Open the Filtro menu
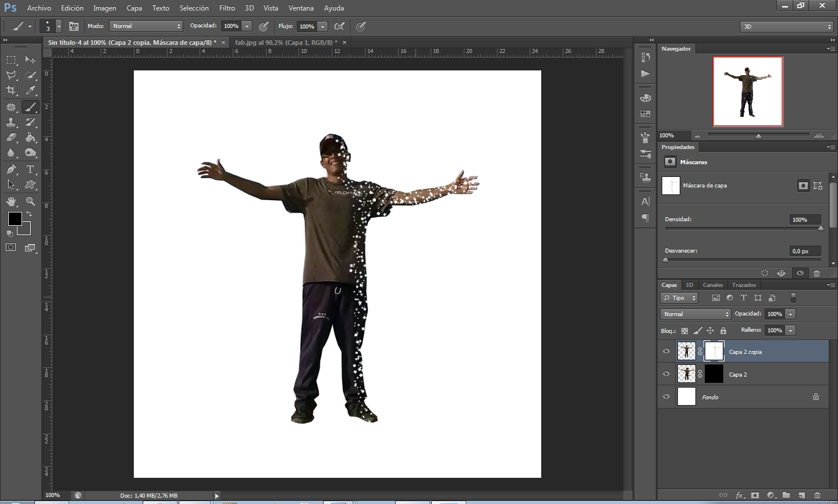Image resolution: width=838 pixels, height=504 pixels. [227, 8]
